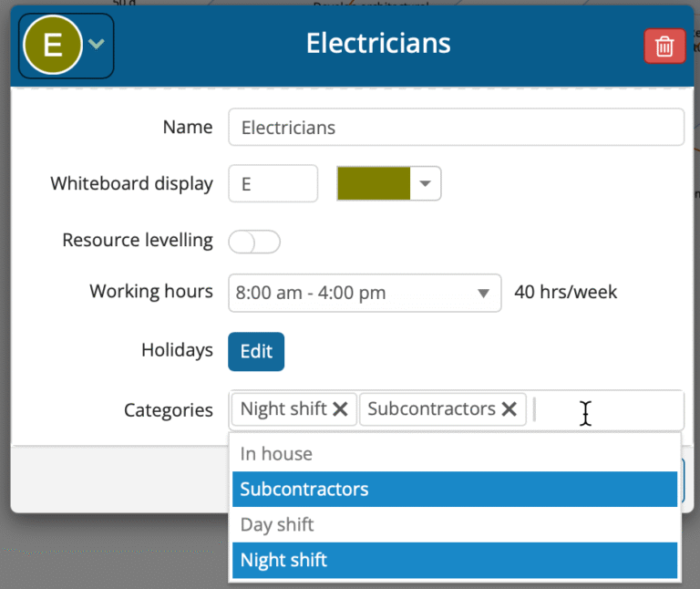Expand the chevron next to the avatar
Screen dimensions: 700x589
click(97, 45)
